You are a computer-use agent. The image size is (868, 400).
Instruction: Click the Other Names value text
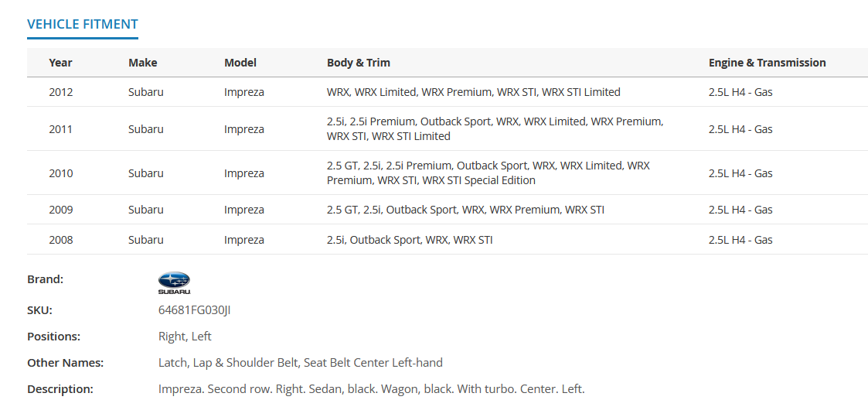tap(301, 363)
